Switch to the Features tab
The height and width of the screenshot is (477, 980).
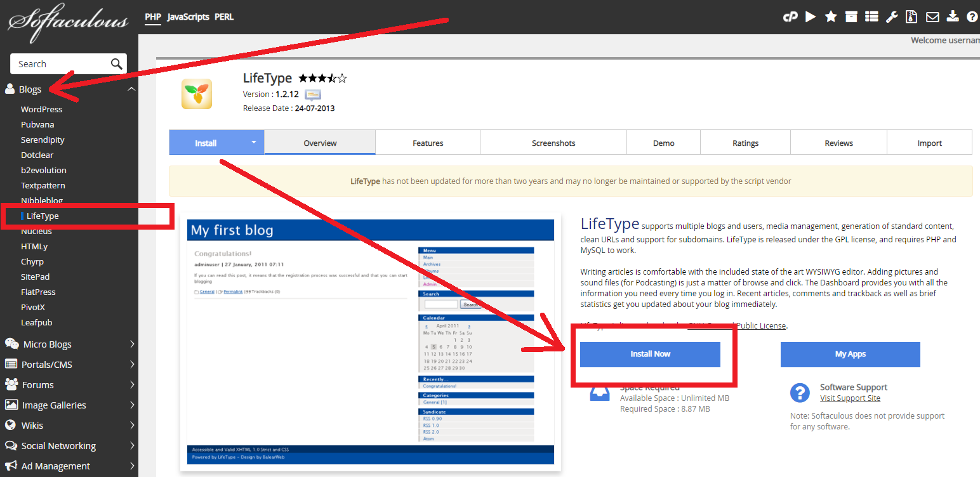[428, 143]
